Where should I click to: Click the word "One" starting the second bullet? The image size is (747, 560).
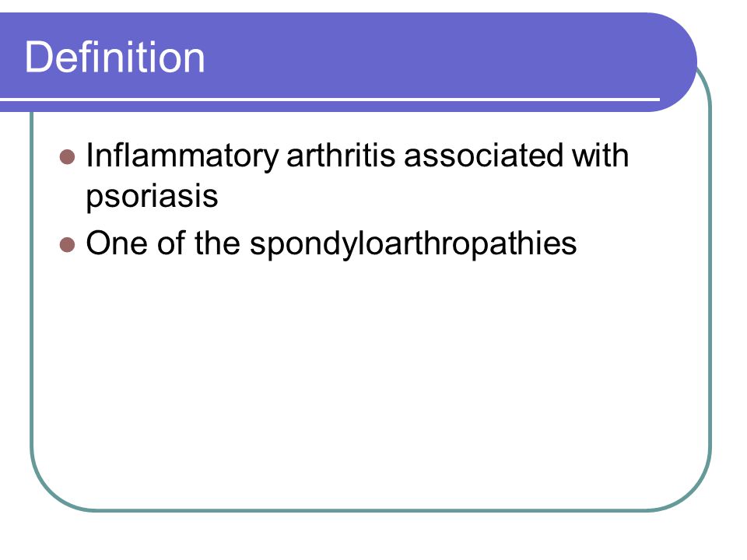[117, 243]
